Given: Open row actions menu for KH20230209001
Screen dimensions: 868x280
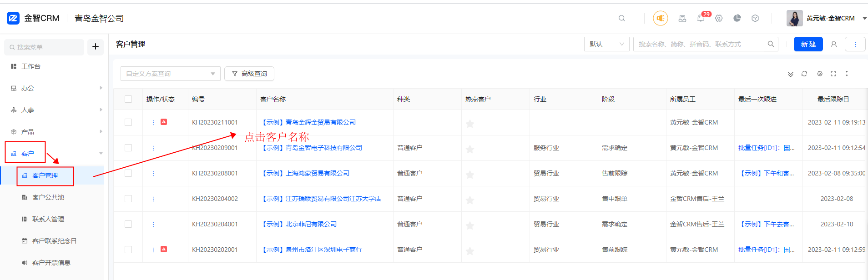Looking at the screenshot, I should tap(154, 148).
